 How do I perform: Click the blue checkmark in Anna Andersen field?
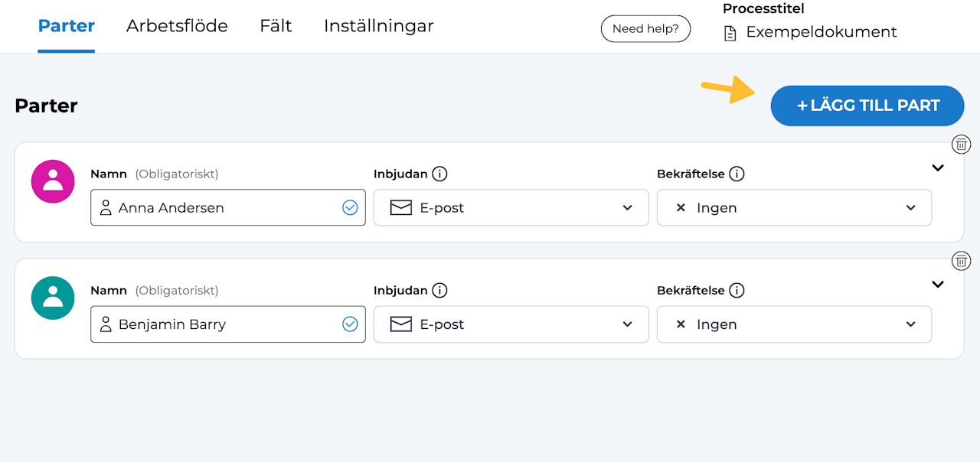point(350,207)
